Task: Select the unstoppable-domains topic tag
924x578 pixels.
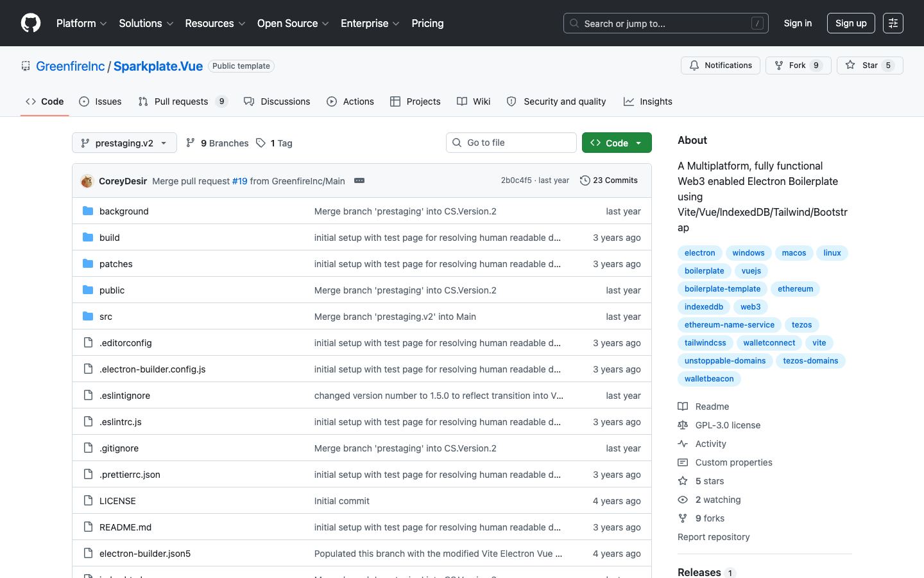Action: click(725, 361)
